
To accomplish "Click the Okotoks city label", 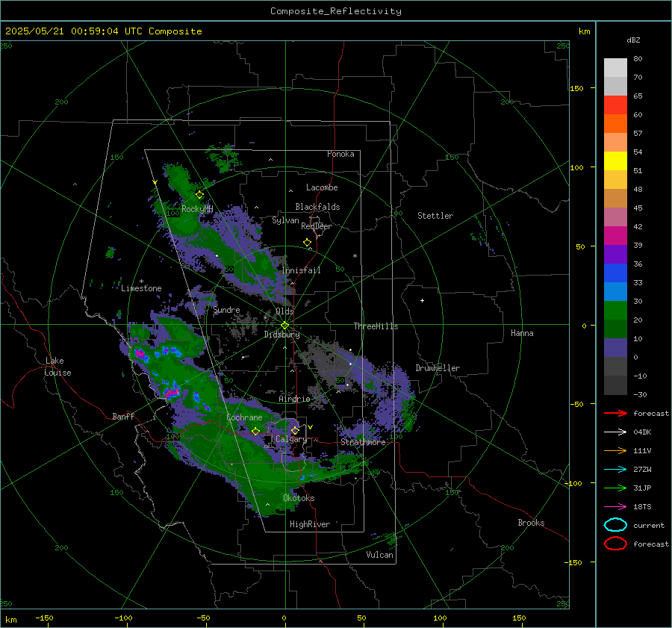I will click(299, 498).
